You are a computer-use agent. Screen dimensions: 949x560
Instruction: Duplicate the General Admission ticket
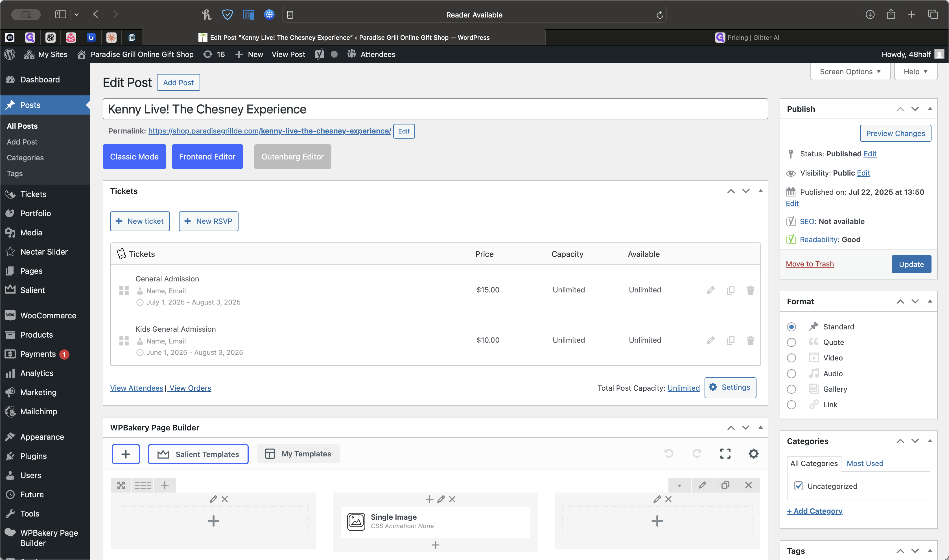click(731, 290)
